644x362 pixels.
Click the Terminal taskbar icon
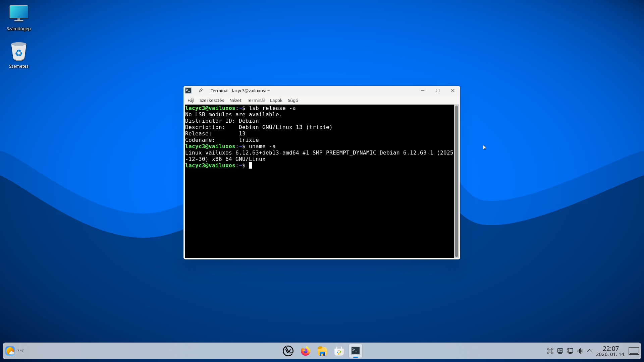pyautogui.click(x=356, y=351)
